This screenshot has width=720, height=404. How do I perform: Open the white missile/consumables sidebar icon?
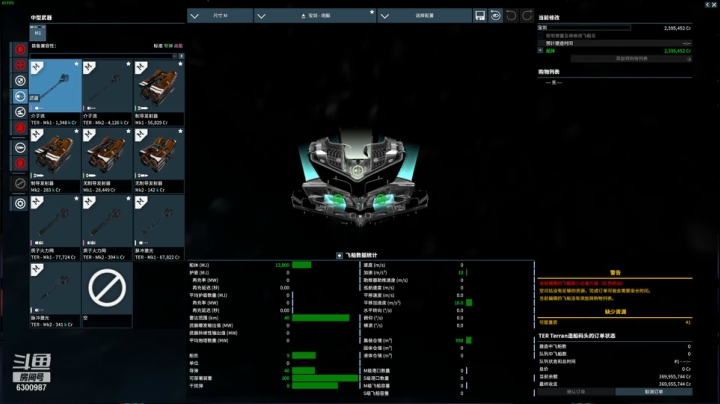click(20, 148)
